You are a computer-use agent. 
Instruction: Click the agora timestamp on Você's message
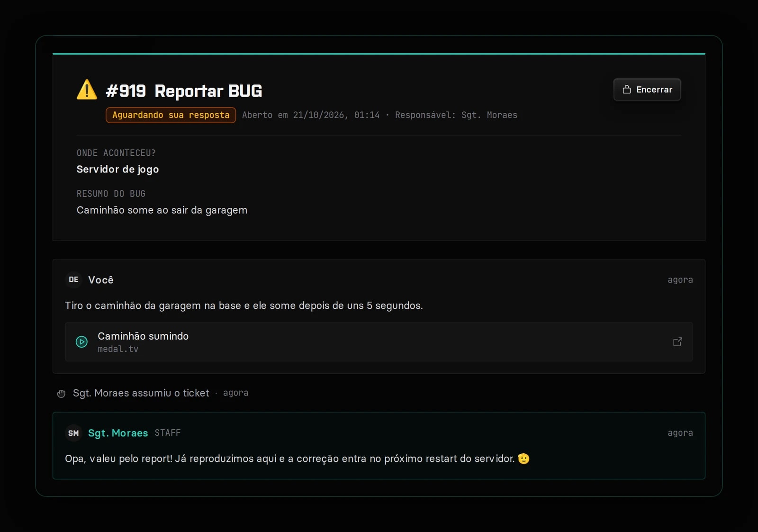pos(680,280)
